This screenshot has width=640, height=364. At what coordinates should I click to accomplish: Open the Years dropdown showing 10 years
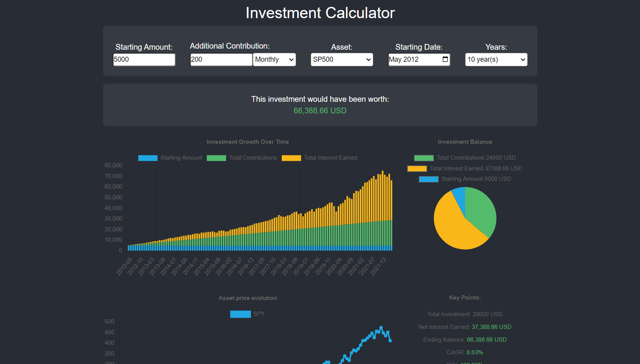coord(496,59)
